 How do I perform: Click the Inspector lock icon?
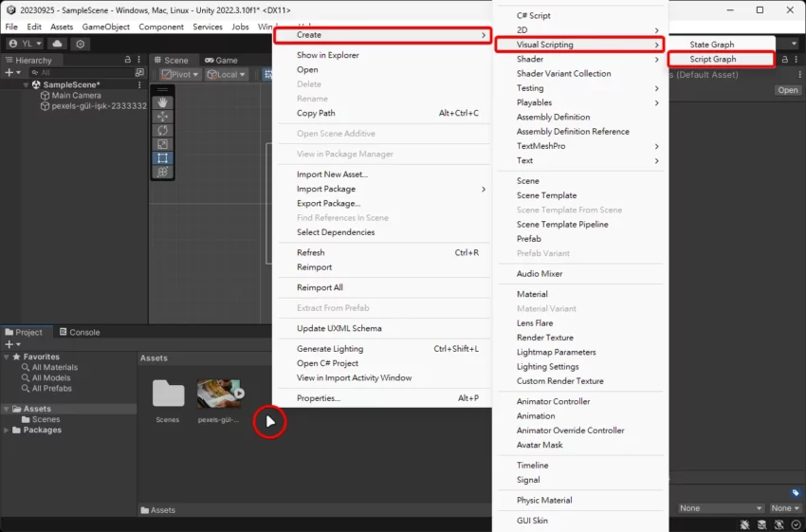[784, 60]
